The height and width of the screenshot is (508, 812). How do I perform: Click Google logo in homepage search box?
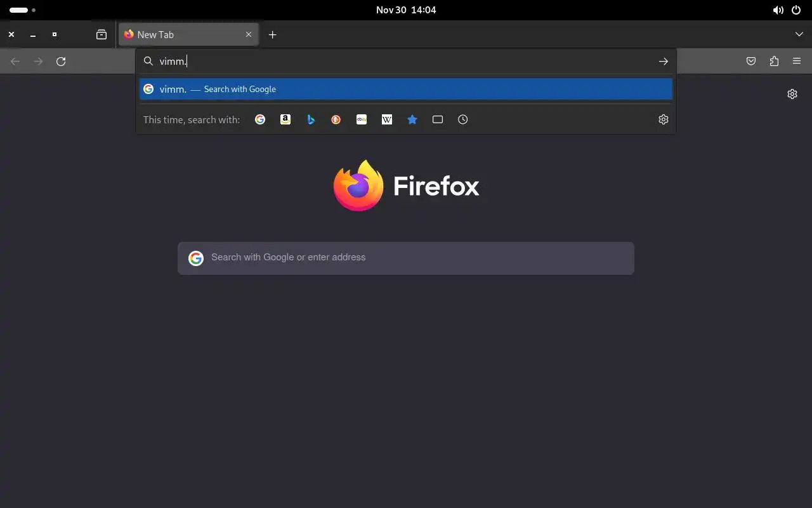tap(196, 258)
